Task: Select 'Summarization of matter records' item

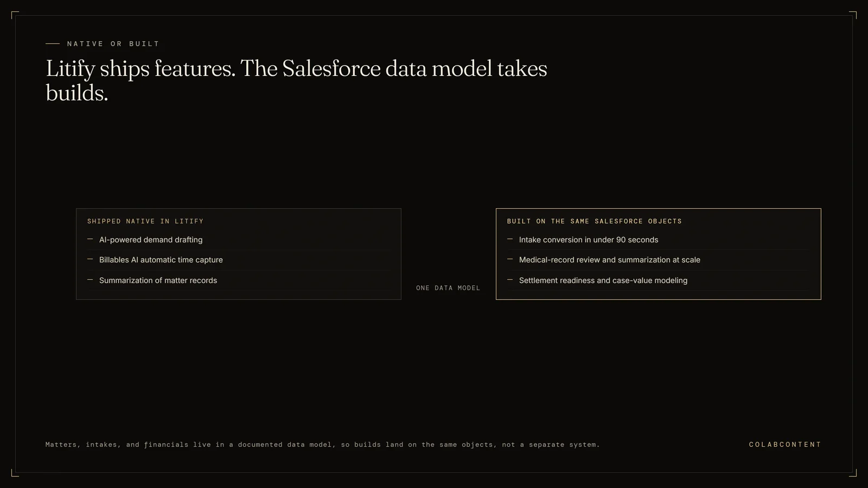Action: tap(158, 280)
